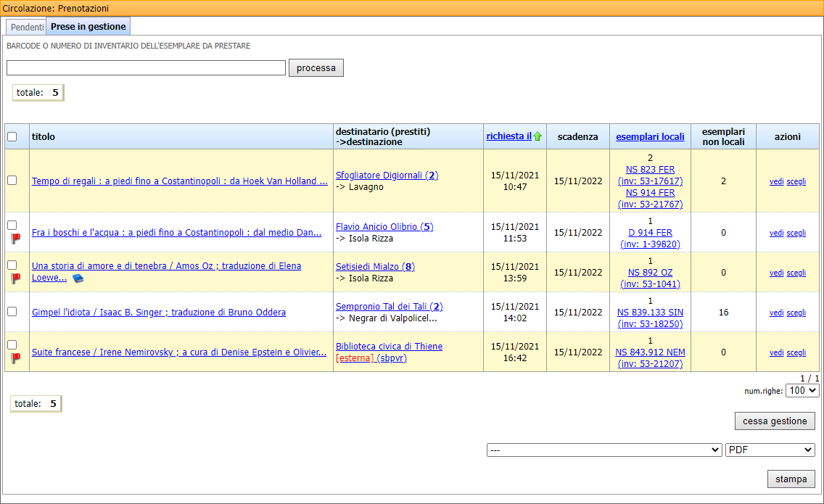Screen dimensions: 824x504
Task: Sort by the esemplari locali column header
Action: pos(650,136)
